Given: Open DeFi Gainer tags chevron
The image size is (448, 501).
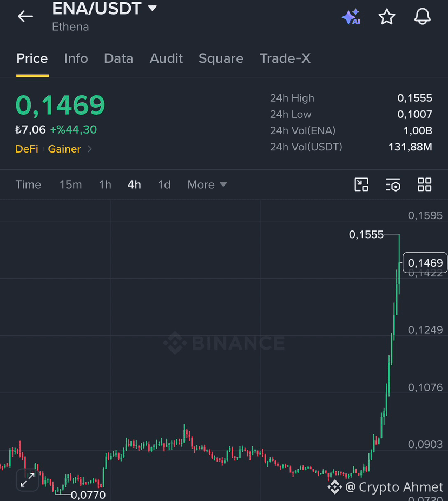Looking at the screenshot, I should [x=90, y=149].
